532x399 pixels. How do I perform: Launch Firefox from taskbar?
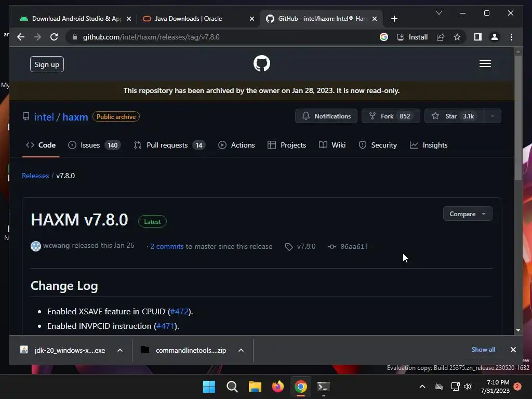(278, 387)
